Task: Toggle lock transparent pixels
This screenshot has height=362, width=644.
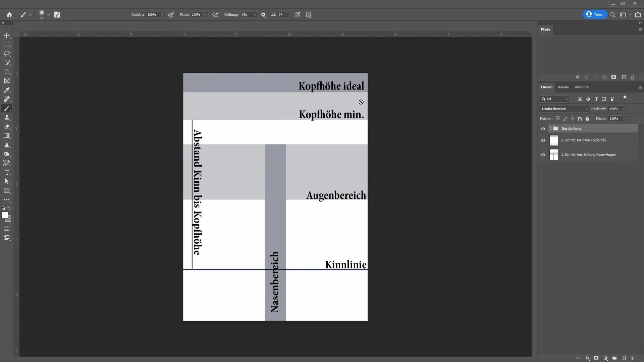Action: pos(557,119)
